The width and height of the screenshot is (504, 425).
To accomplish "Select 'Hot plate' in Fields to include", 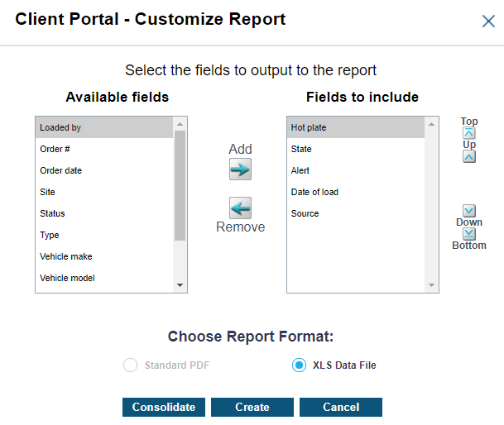I will click(354, 128).
